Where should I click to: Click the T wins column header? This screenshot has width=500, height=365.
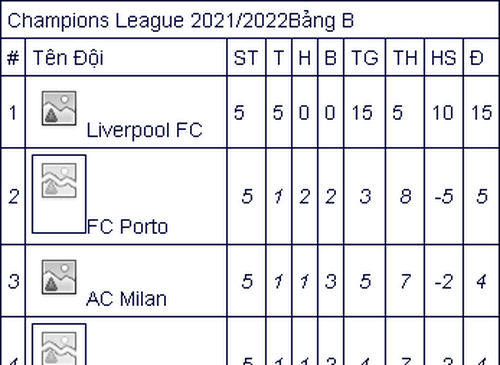(279, 58)
